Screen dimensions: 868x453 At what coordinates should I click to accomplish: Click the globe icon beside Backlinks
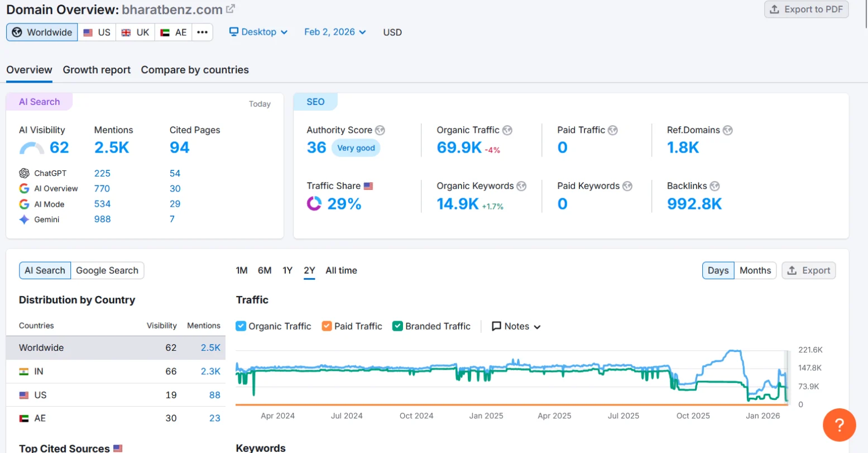pyautogui.click(x=714, y=186)
